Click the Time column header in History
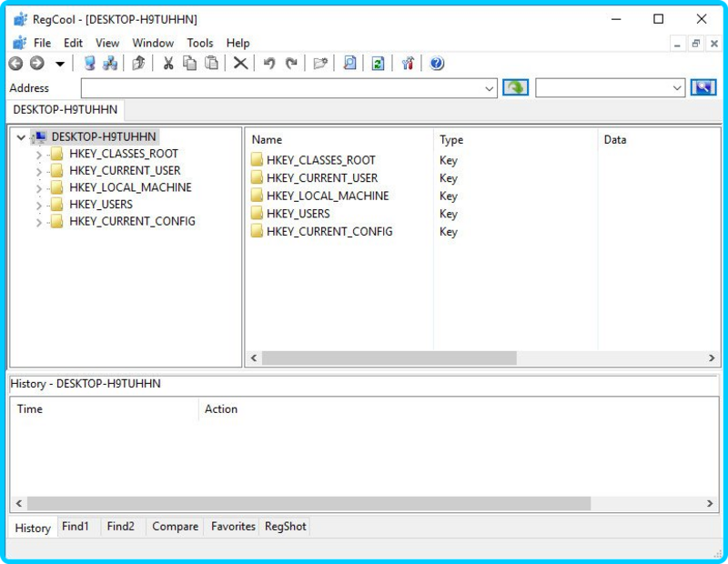The width and height of the screenshot is (728, 564). click(105, 409)
